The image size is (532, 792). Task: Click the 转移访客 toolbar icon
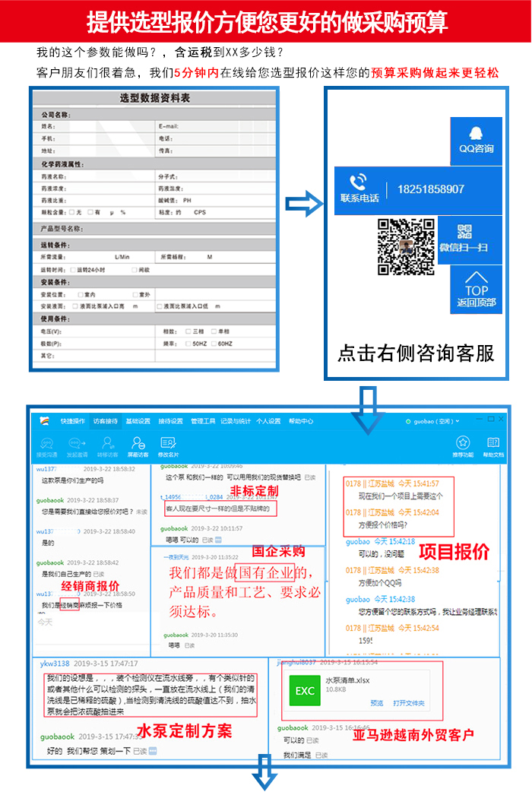(108, 443)
